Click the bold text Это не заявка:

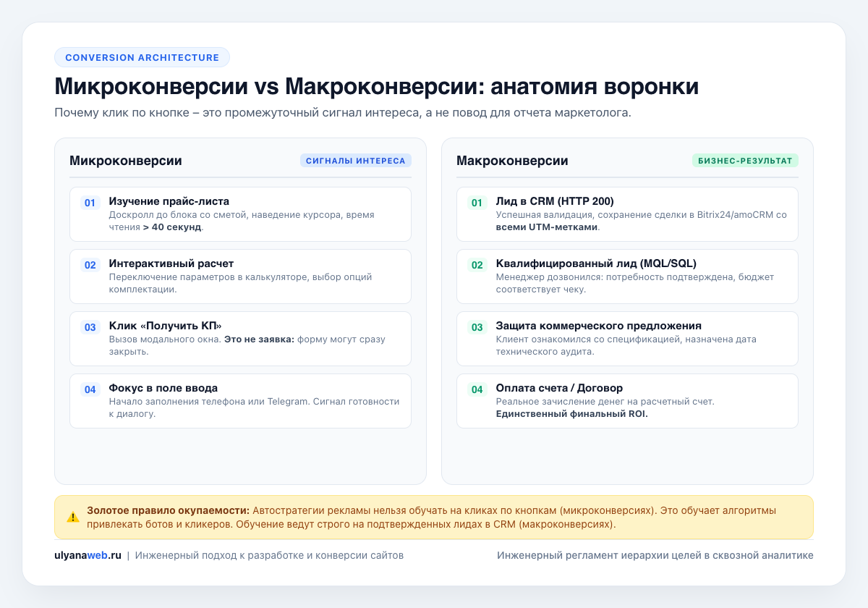pos(259,339)
